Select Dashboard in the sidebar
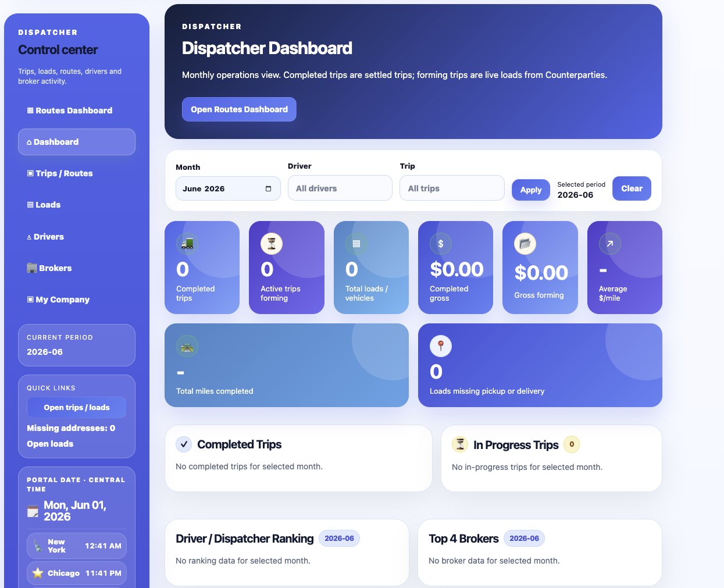This screenshot has width=724, height=588. click(x=77, y=142)
